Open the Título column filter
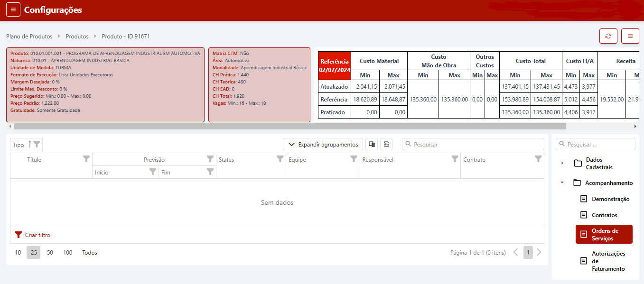The height and width of the screenshot is (284, 644). tap(86, 159)
